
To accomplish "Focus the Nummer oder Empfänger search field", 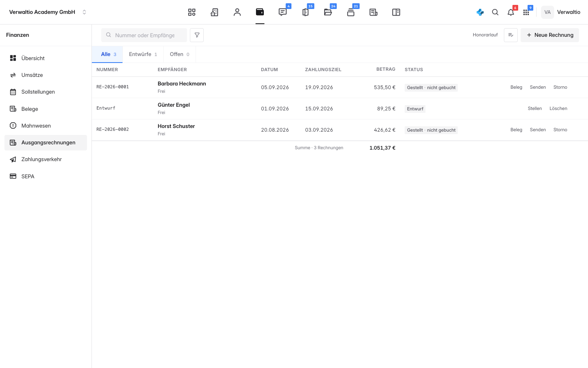I will 144,35.
